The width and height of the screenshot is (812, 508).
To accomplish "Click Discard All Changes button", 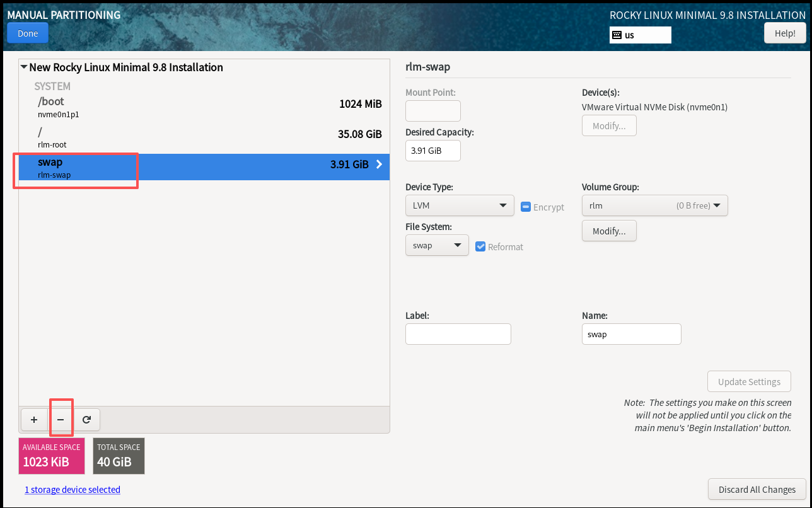I will pyautogui.click(x=757, y=489).
